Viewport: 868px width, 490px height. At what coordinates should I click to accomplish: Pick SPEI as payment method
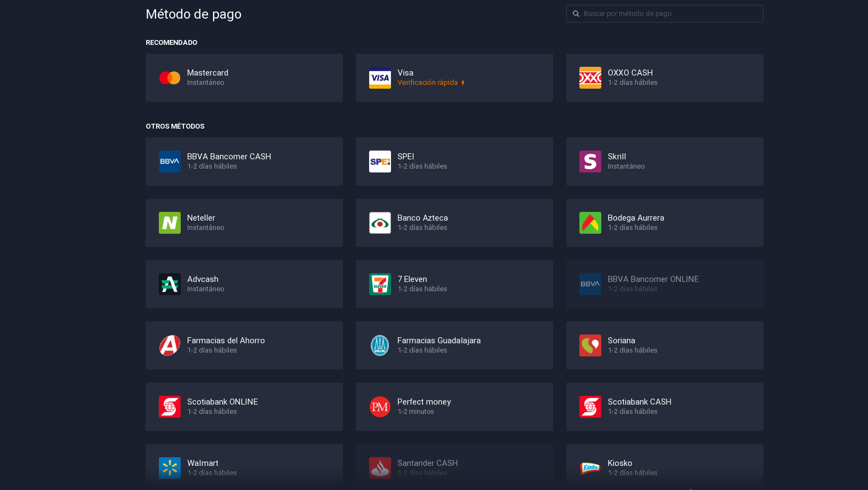455,162
